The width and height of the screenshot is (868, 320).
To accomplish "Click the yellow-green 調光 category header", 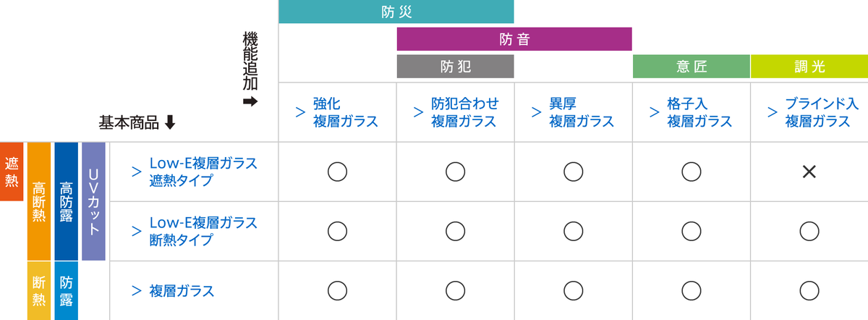I will tap(809, 67).
